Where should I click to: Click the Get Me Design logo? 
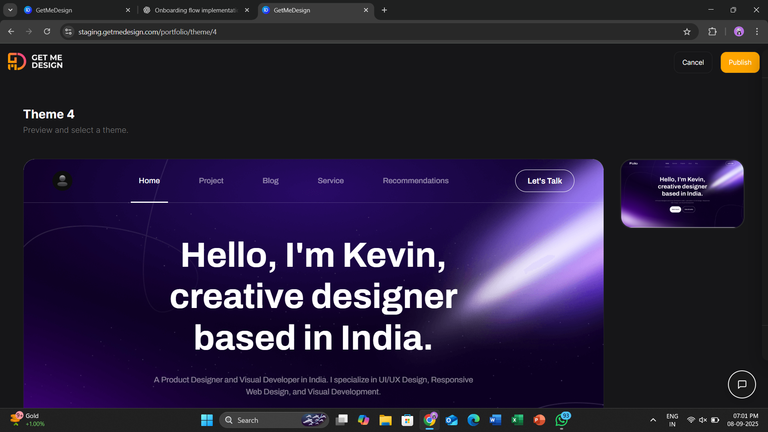35,62
